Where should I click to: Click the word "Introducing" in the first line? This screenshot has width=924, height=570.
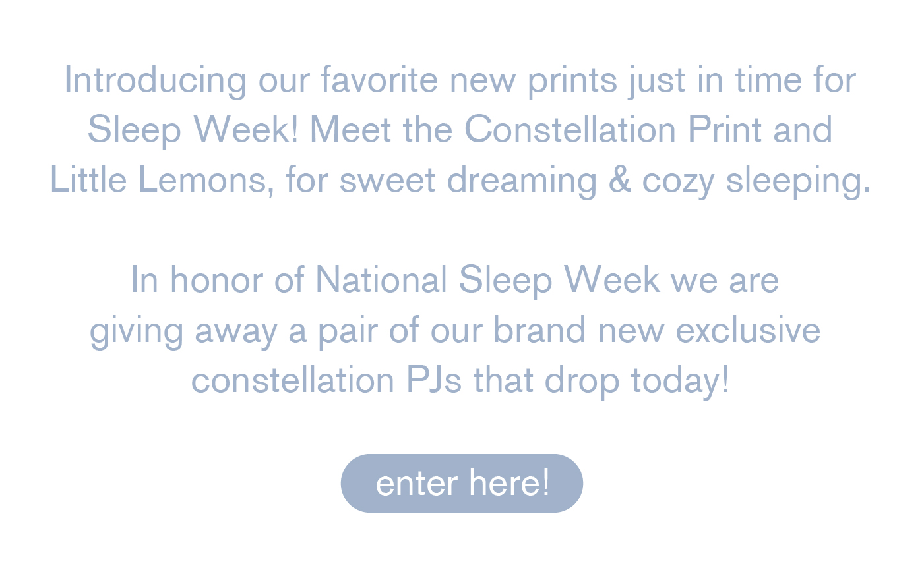(156, 81)
